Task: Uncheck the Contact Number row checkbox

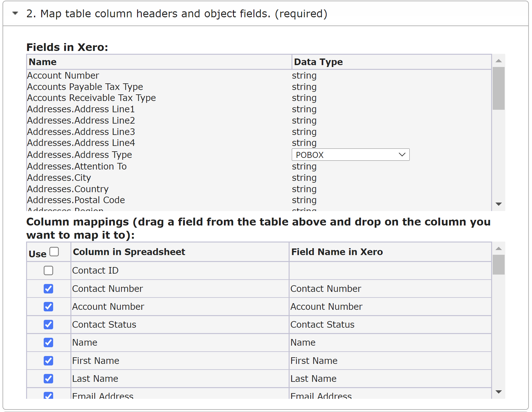Action: pyautogui.click(x=48, y=289)
